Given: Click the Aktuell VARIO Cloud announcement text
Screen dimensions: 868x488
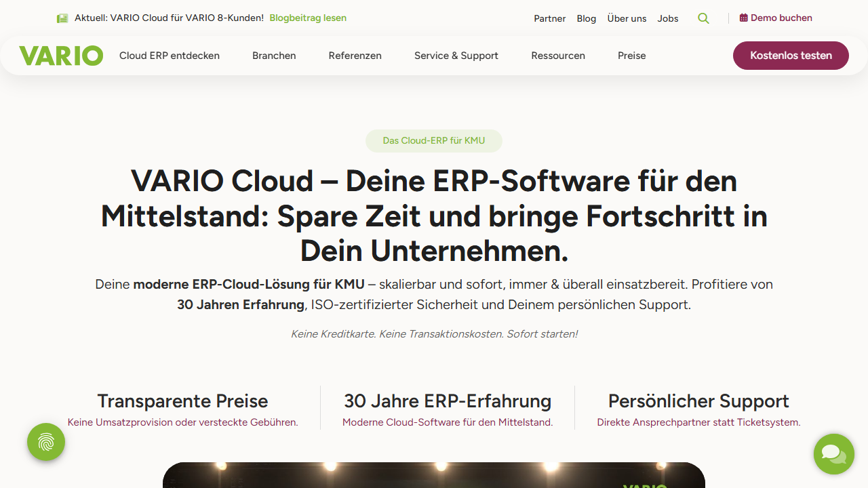Looking at the screenshot, I should 169,18.
